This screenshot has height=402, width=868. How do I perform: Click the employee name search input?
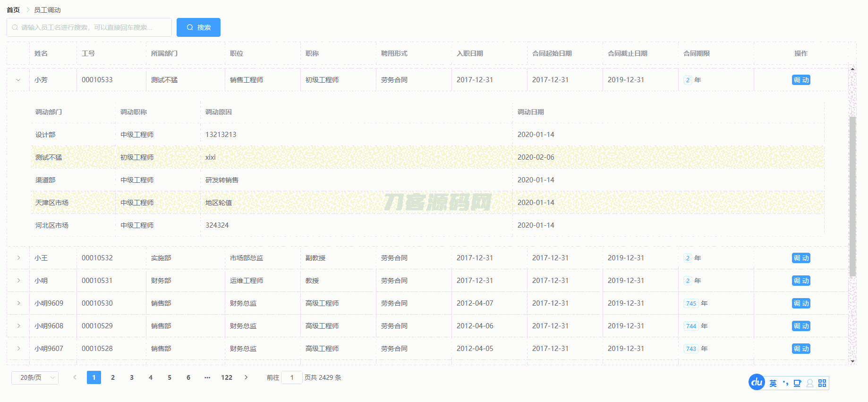coord(92,27)
